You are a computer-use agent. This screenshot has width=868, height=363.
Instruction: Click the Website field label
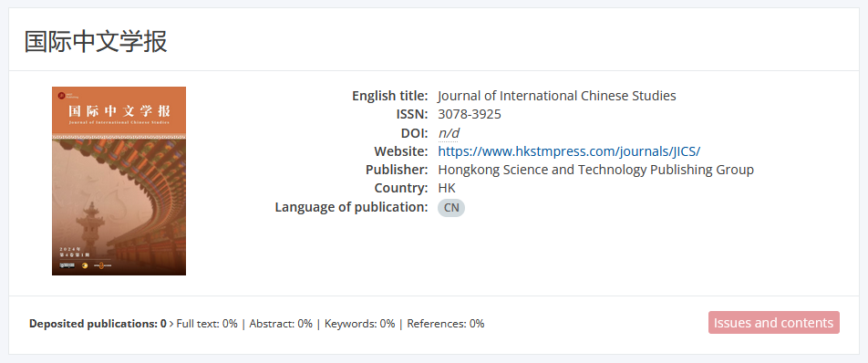pos(401,151)
